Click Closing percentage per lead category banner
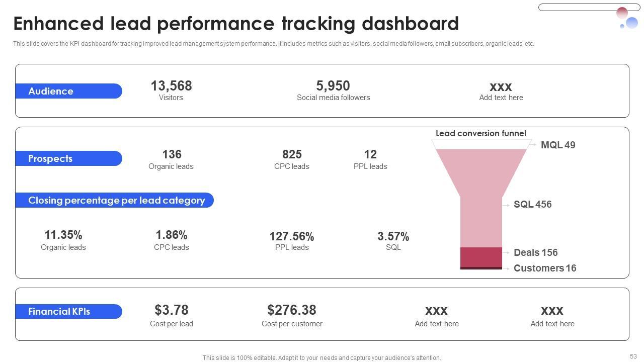 (114, 200)
